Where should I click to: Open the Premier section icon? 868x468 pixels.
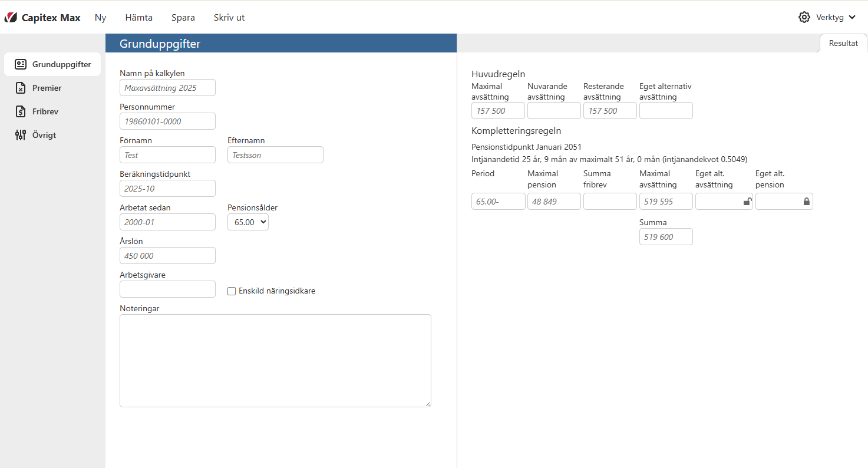[21, 88]
